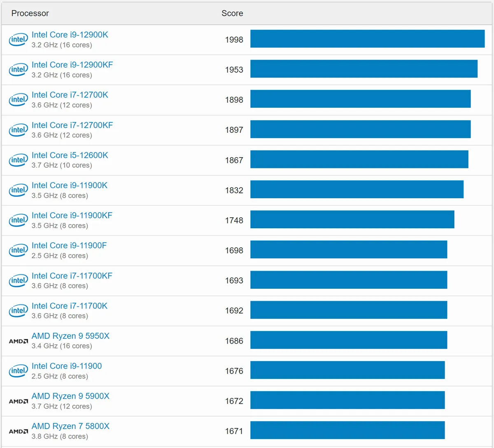
Task: Open the Intel Core i9-12900KF link
Action: point(72,65)
